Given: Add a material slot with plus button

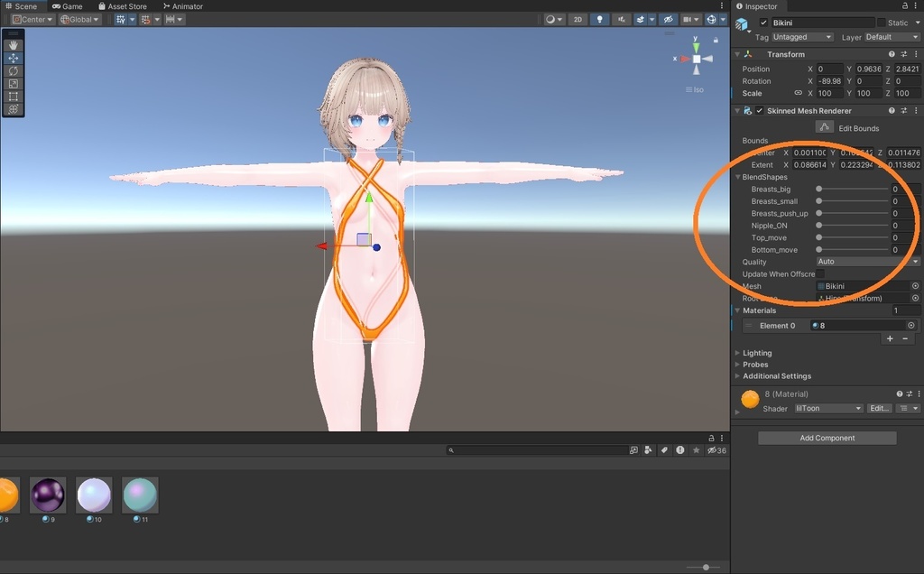Looking at the screenshot, I should click(x=890, y=338).
